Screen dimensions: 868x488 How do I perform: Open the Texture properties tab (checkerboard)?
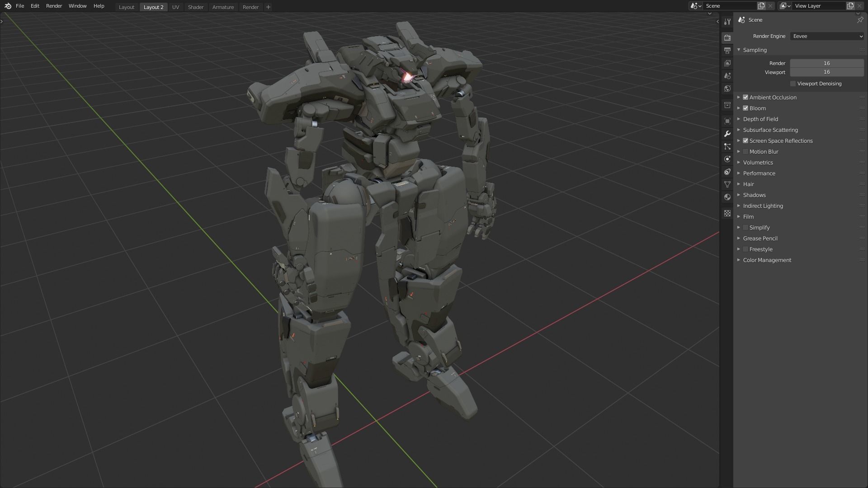click(x=727, y=213)
